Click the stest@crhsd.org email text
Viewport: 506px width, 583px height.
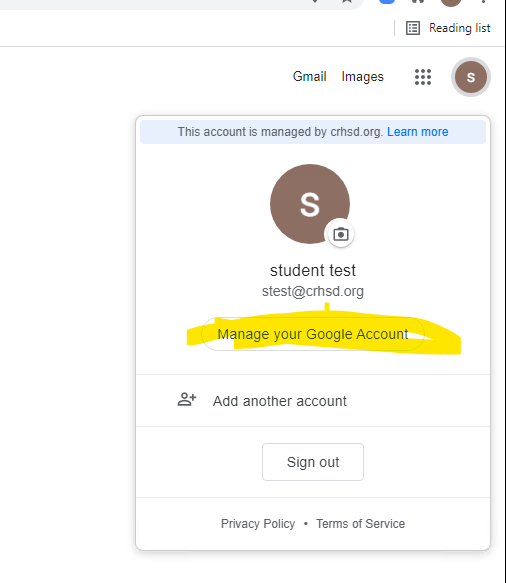[x=313, y=292]
